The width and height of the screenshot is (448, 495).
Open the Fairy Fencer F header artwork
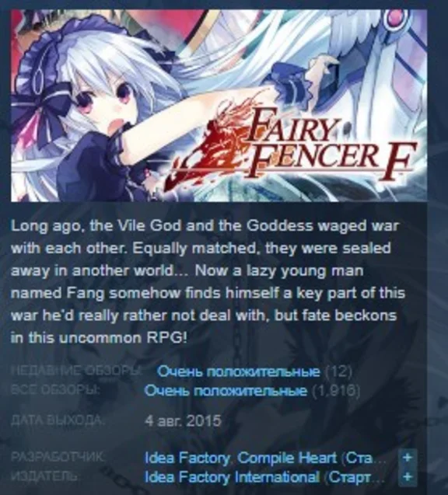point(219,106)
